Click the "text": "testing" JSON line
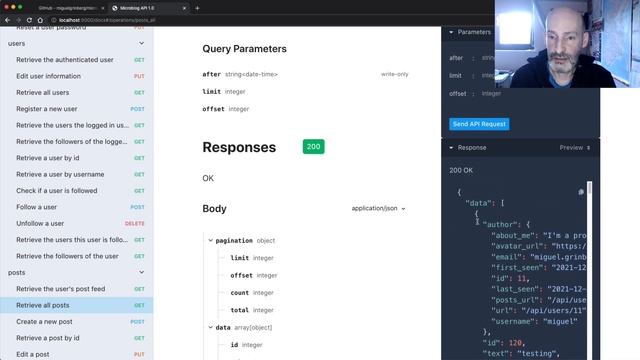The height and width of the screenshot is (360, 640). (x=521, y=353)
